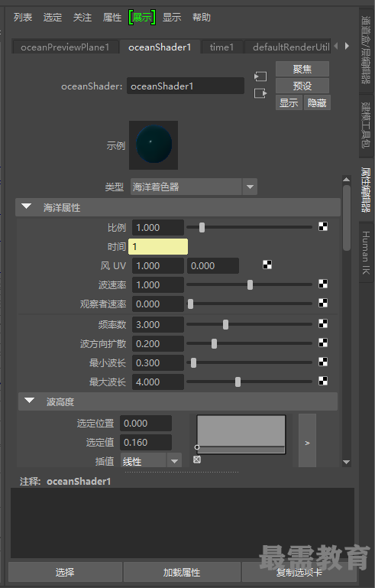Image resolution: width=375 pixels, height=588 pixels.
Task: Open the 关注 menu
Action: tap(82, 18)
